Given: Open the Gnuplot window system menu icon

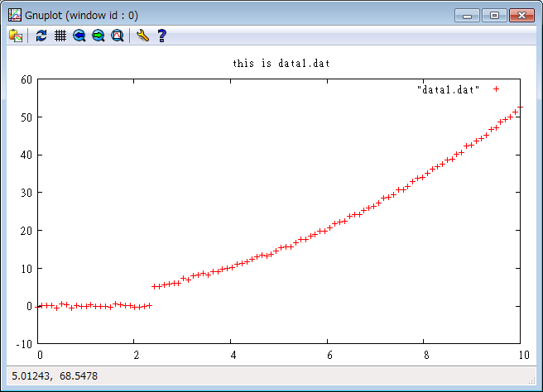Looking at the screenshot, I should pyautogui.click(x=14, y=15).
